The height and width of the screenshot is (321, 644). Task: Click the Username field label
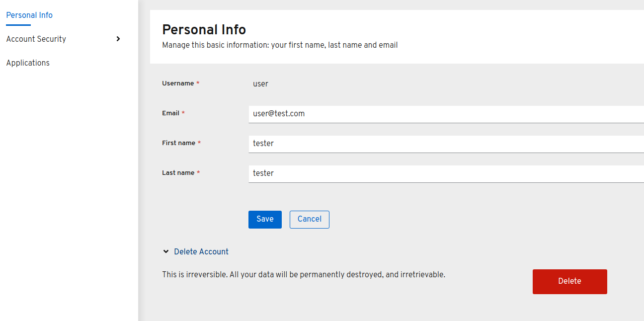(178, 83)
